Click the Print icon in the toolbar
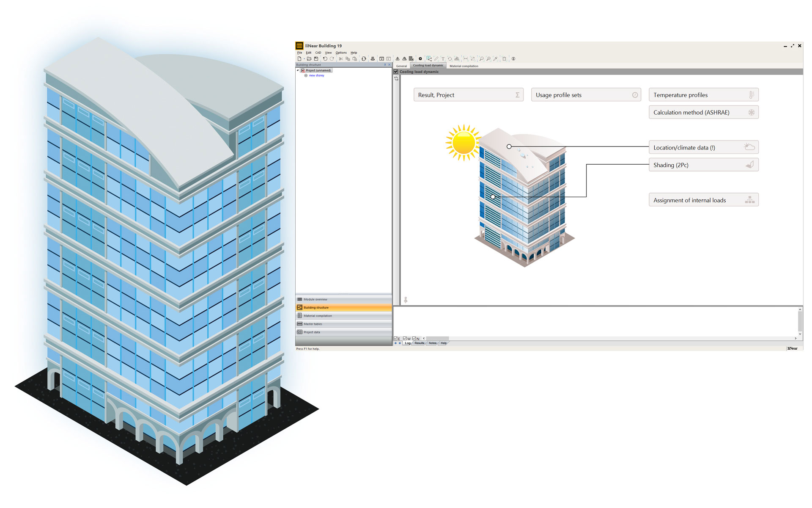The width and height of the screenshot is (812, 508). pyautogui.click(x=373, y=59)
